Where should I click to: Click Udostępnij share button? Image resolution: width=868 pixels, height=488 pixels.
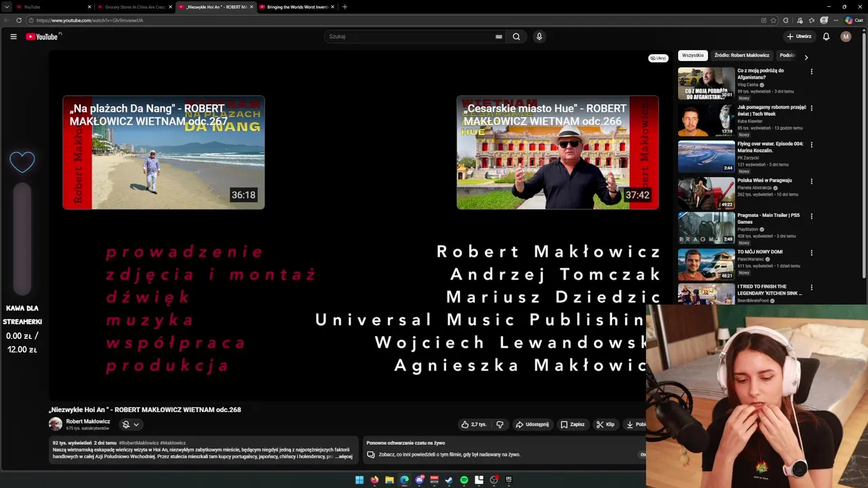pyautogui.click(x=532, y=424)
